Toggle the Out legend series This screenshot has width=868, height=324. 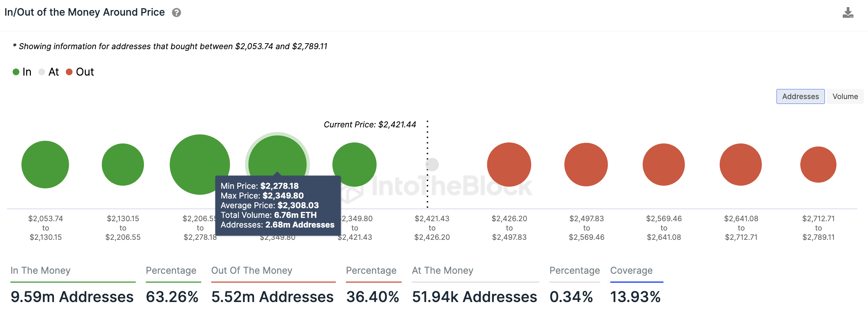pyautogui.click(x=80, y=72)
